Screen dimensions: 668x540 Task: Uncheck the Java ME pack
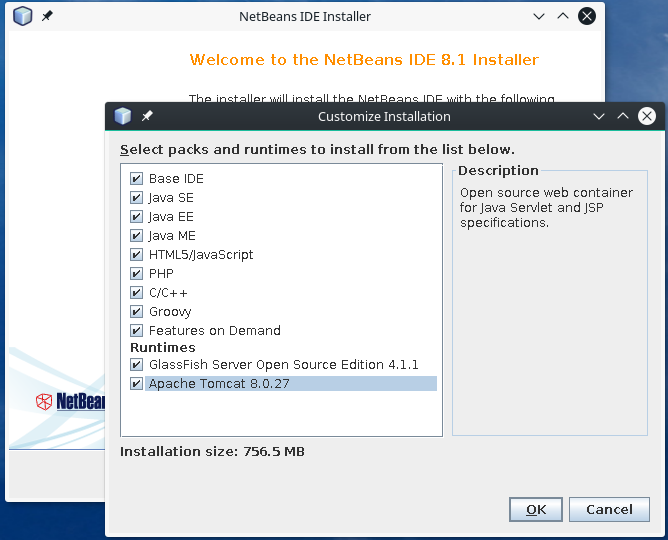136,236
